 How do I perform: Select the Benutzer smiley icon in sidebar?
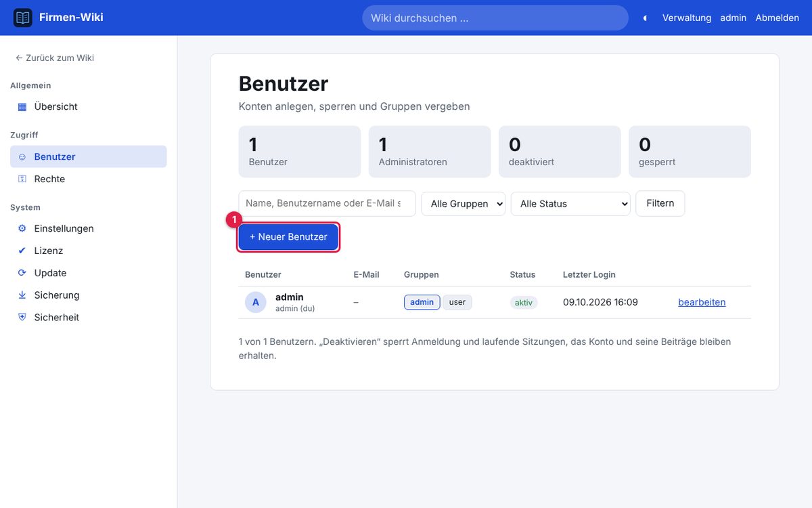22,156
